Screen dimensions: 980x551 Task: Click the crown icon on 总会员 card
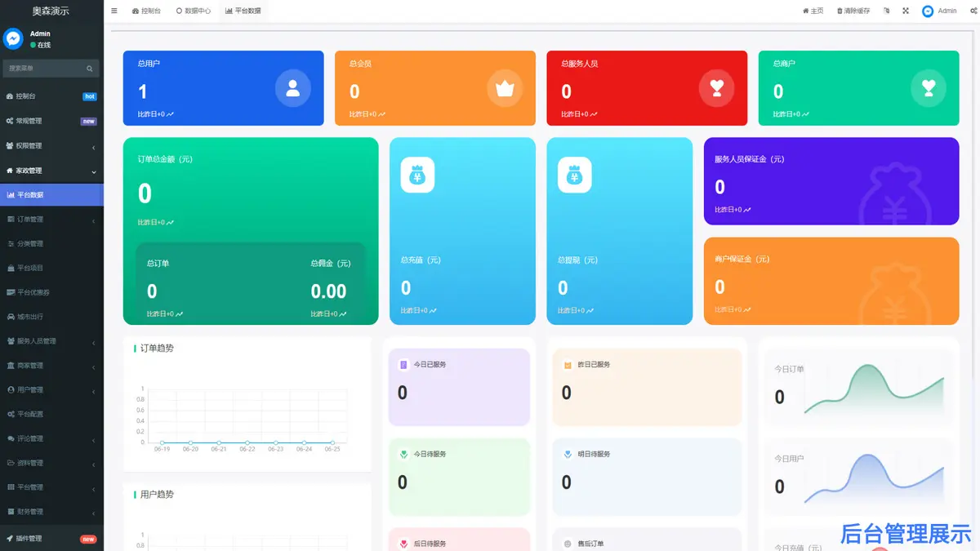(x=505, y=88)
